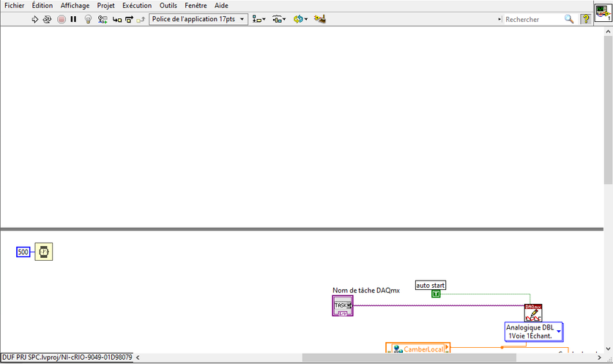Click the search magnifier icon
Screen dimensions: 613x364
[569, 19]
